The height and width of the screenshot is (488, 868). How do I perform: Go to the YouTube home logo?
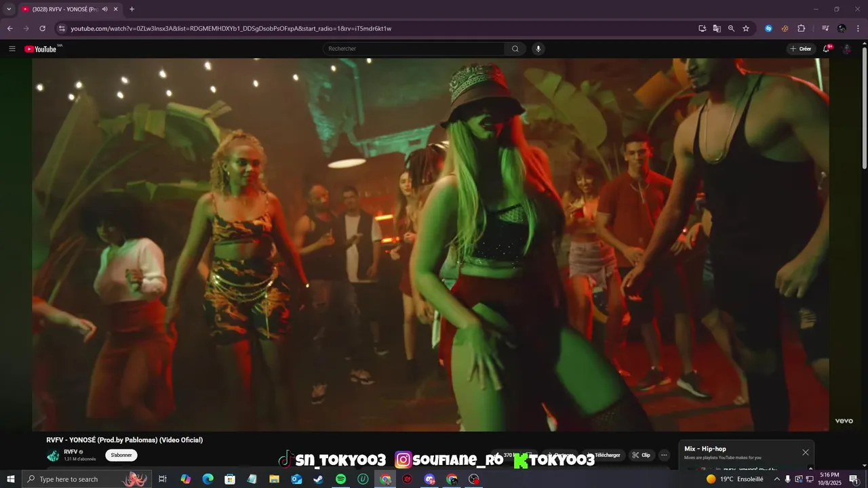pyautogui.click(x=41, y=49)
